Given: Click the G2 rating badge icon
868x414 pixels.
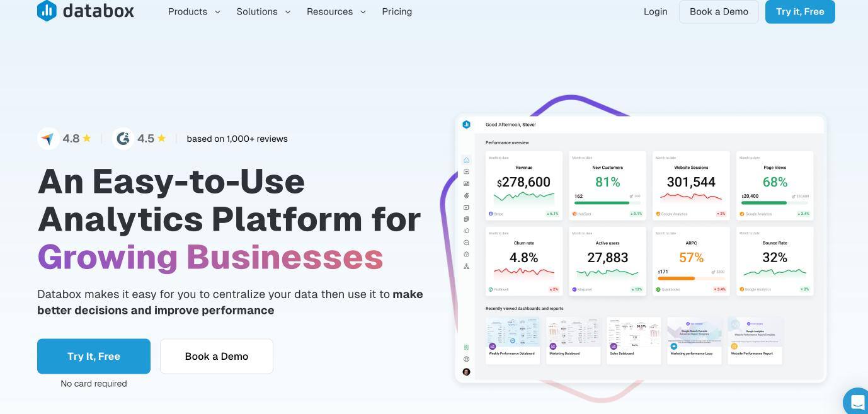Looking at the screenshot, I should tap(123, 139).
